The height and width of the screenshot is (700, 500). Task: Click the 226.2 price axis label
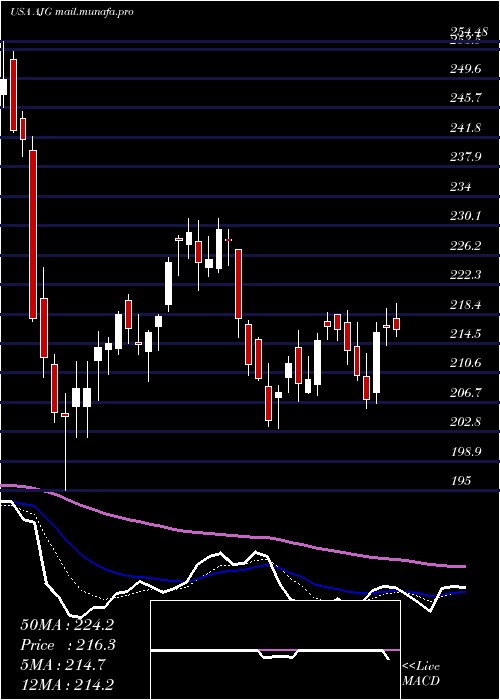pos(467,246)
